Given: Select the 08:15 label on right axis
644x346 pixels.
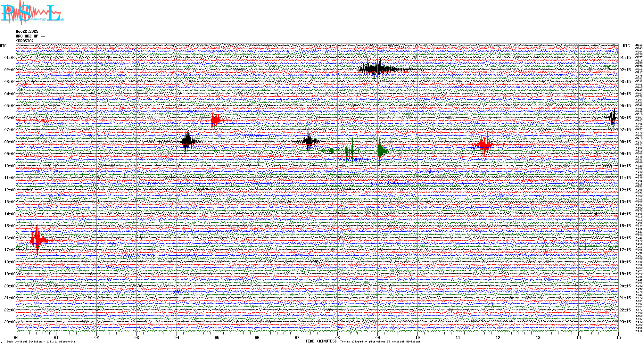Looking at the screenshot, I should point(625,142).
